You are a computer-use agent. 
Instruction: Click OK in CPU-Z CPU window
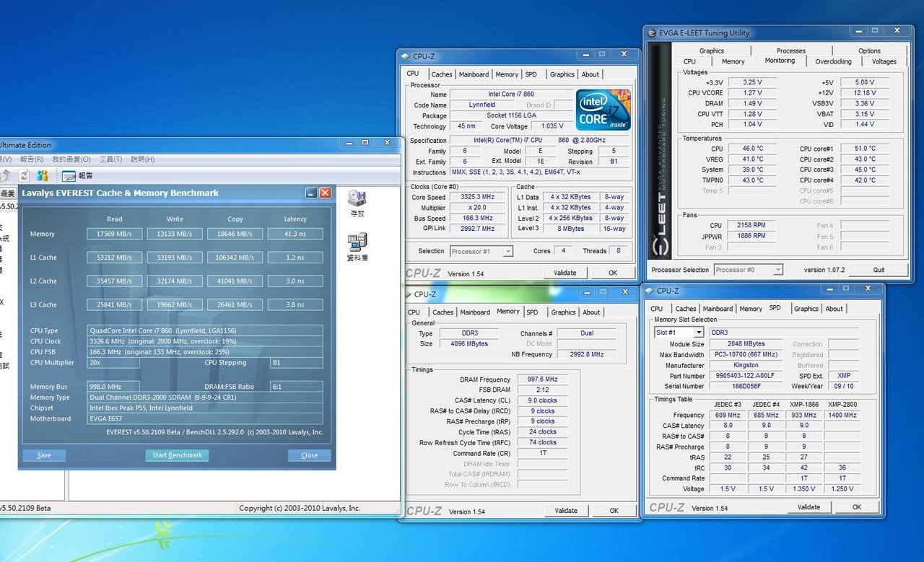pos(613,273)
